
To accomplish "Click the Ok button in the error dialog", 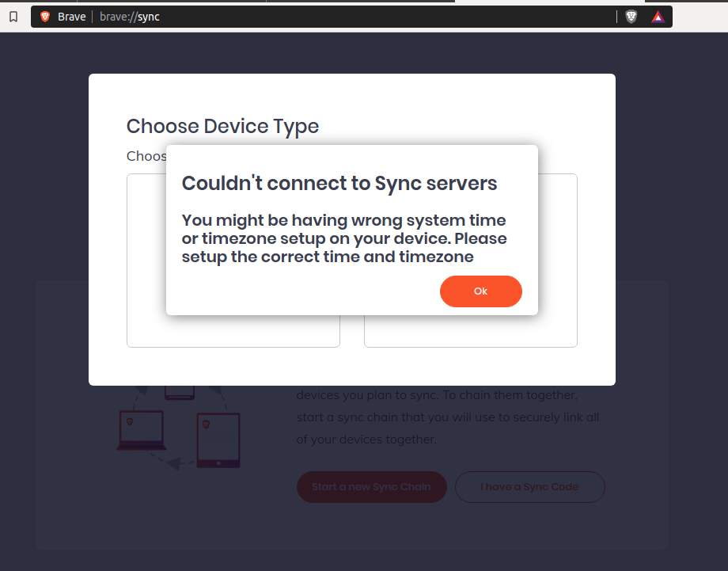I will [480, 291].
